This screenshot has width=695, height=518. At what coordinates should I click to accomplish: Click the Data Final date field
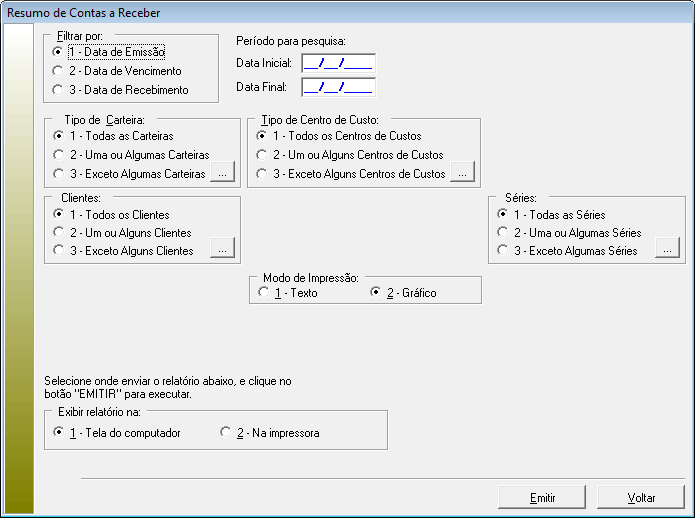tap(338, 87)
